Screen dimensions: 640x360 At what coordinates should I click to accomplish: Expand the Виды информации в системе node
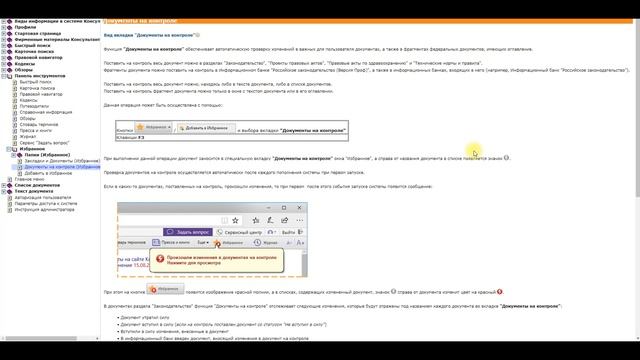tap(4, 21)
